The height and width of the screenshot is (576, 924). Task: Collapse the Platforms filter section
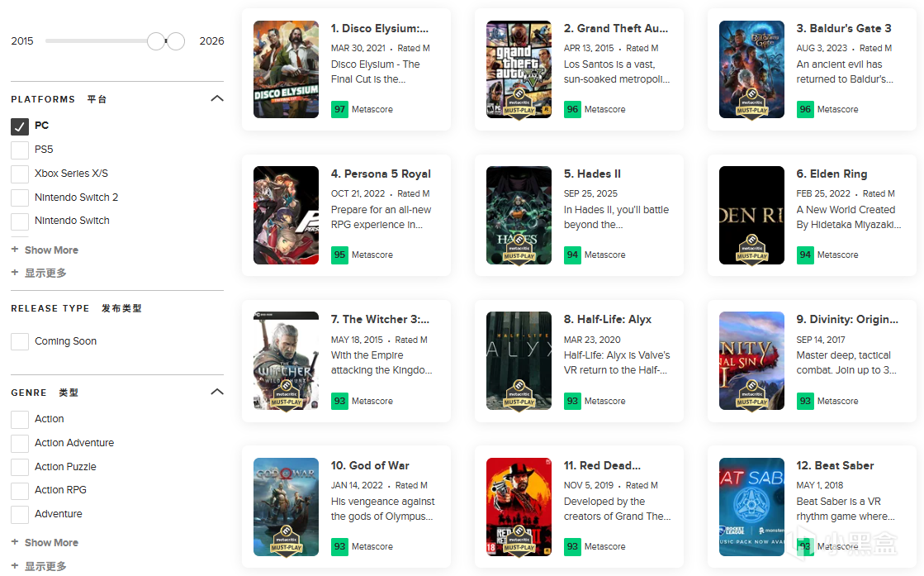point(217,98)
